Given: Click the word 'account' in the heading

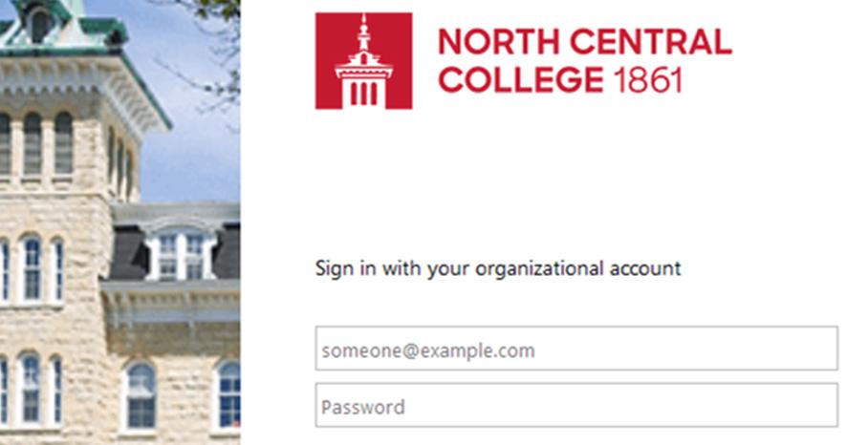Looking at the screenshot, I should point(645,269).
